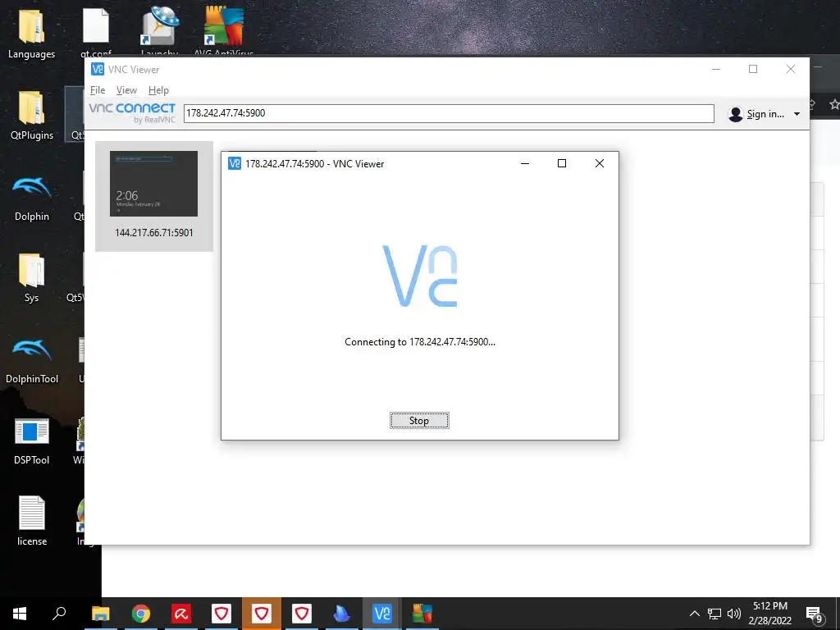Click the taskbar search magnifier

point(59,614)
